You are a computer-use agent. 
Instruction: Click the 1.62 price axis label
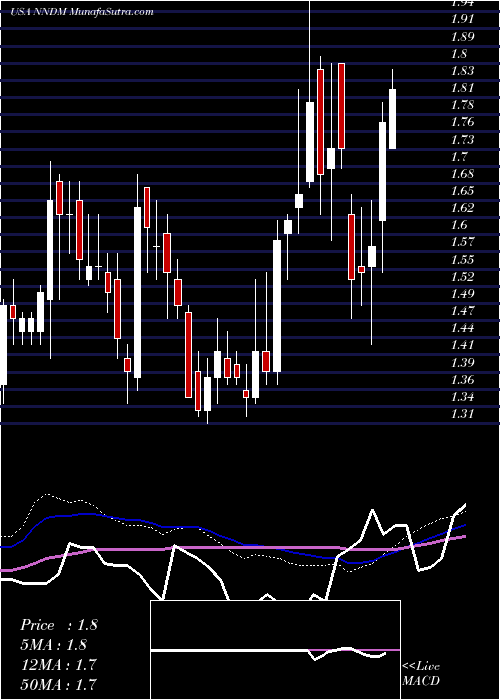(461, 208)
